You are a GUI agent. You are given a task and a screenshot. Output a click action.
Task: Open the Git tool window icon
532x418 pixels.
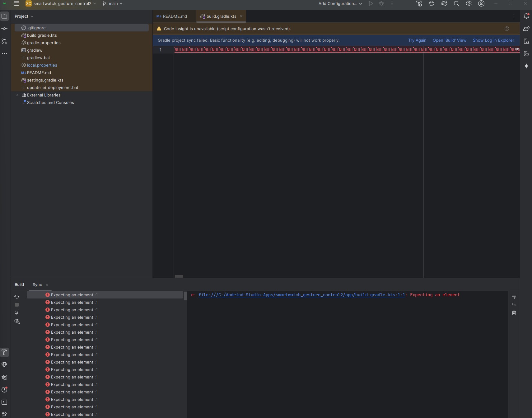(4, 414)
